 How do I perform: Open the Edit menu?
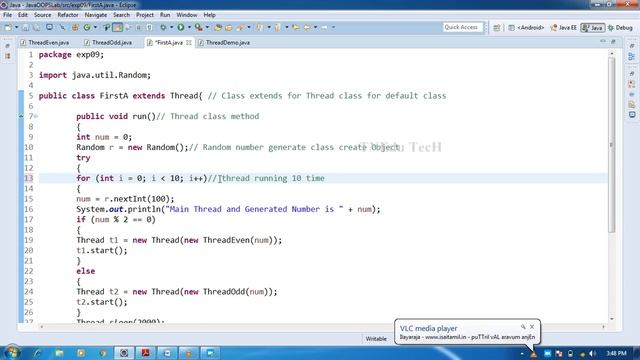[x=23, y=15]
